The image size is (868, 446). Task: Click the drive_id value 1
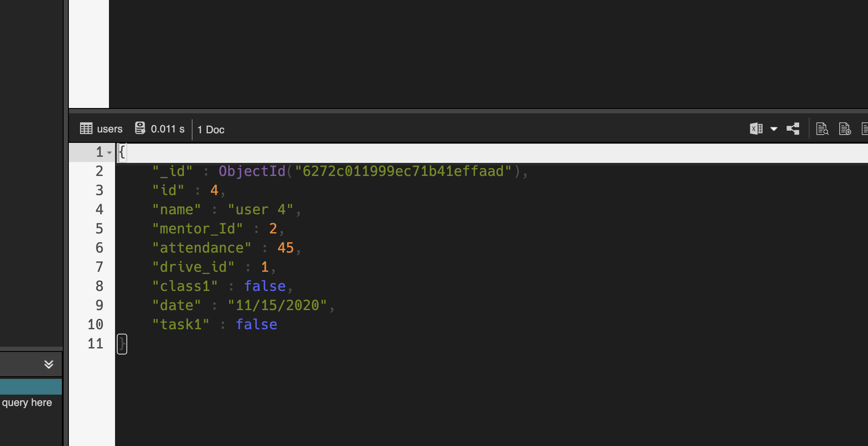click(x=265, y=267)
